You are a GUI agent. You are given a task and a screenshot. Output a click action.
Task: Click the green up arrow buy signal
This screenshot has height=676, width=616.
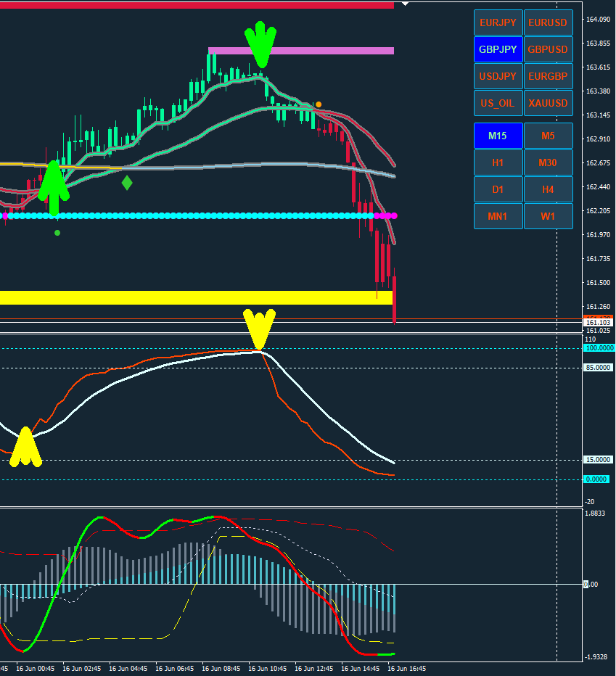click(54, 188)
